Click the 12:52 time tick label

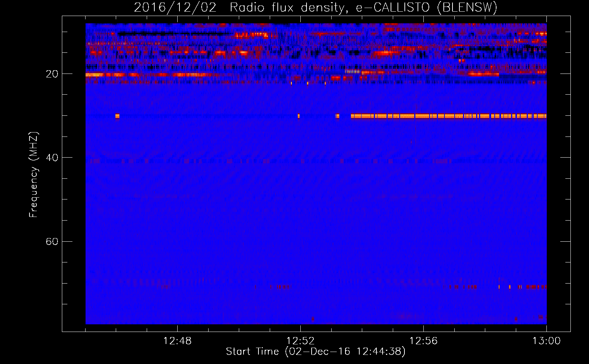300,341
